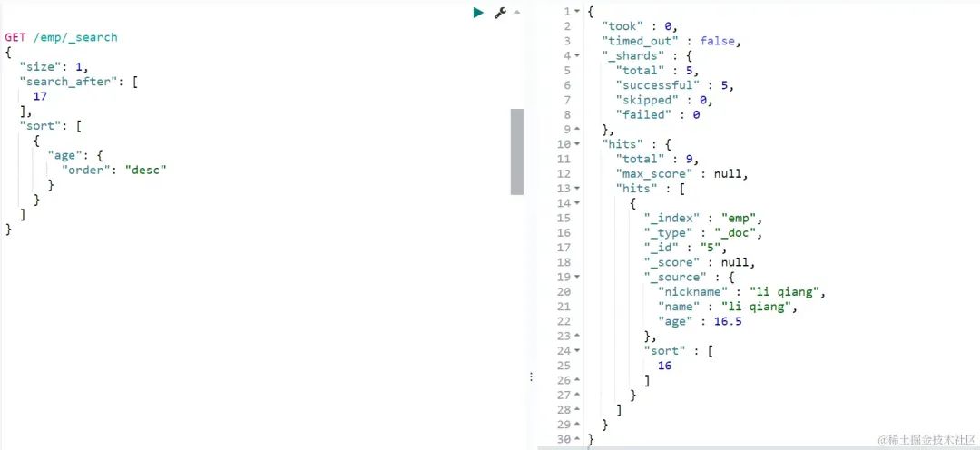The image size is (980, 450).
Task: Click the "failed" : 0 line
Action: pos(657,115)
